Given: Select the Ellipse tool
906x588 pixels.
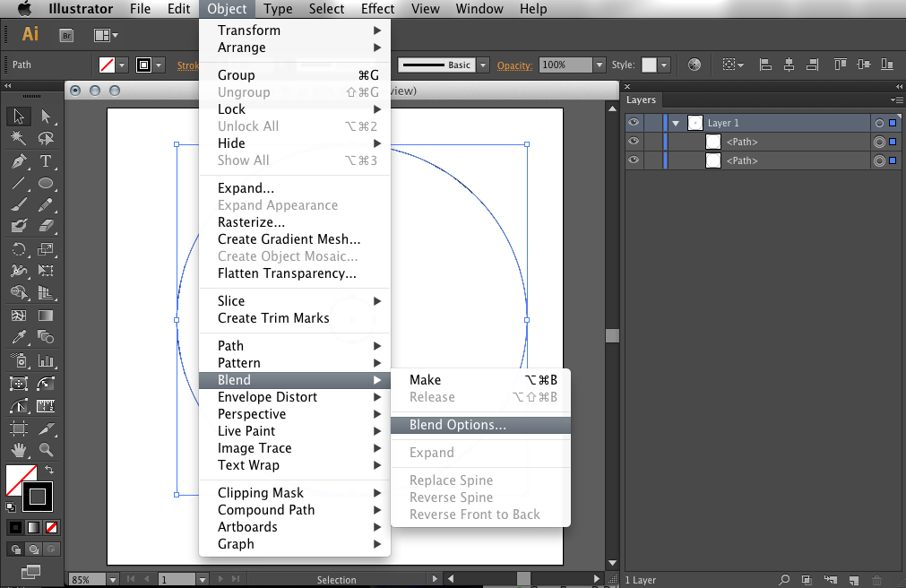Looking at the screenshot, I should tap(46, 183).
